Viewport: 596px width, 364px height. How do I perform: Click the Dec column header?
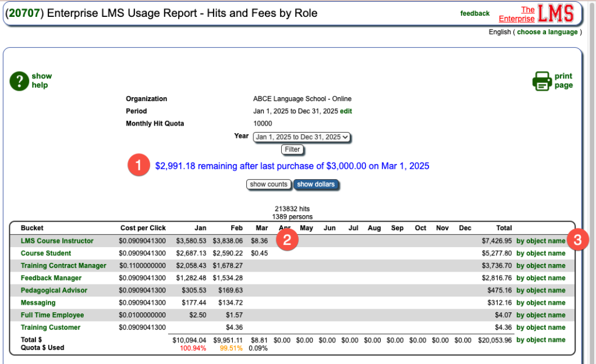(x=465, y=228)
